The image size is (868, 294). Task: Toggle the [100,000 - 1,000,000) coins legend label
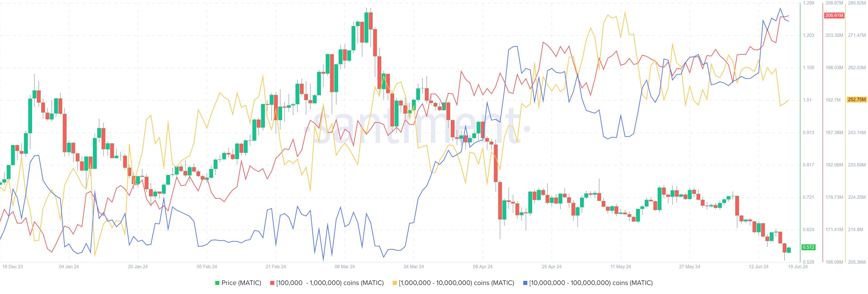click(x=330, y=283)
